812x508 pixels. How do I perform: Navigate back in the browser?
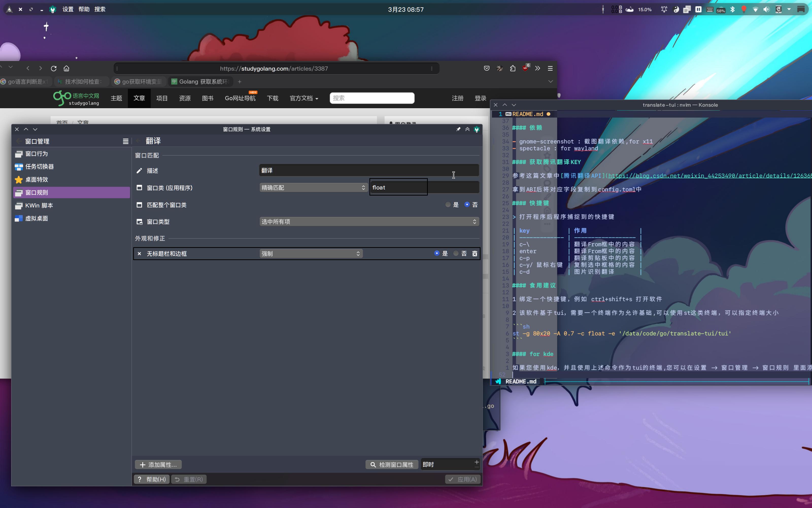(28, 69)
